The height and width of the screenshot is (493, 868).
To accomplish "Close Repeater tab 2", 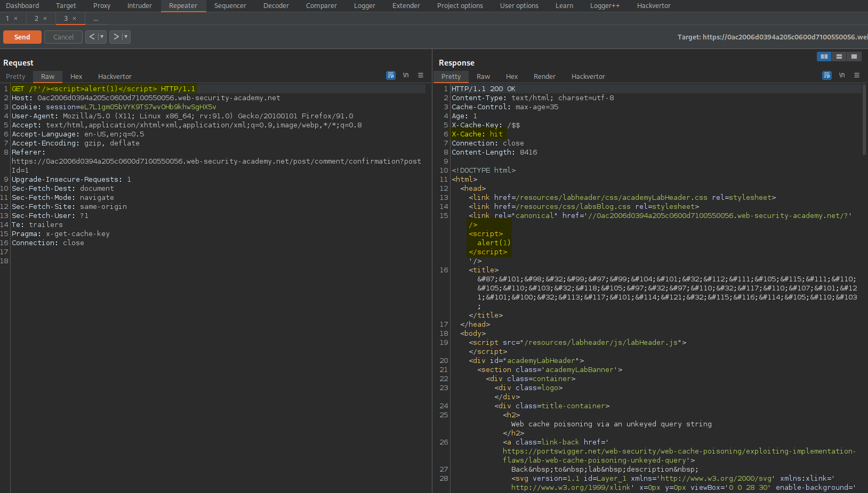I will tap(45, 19).
